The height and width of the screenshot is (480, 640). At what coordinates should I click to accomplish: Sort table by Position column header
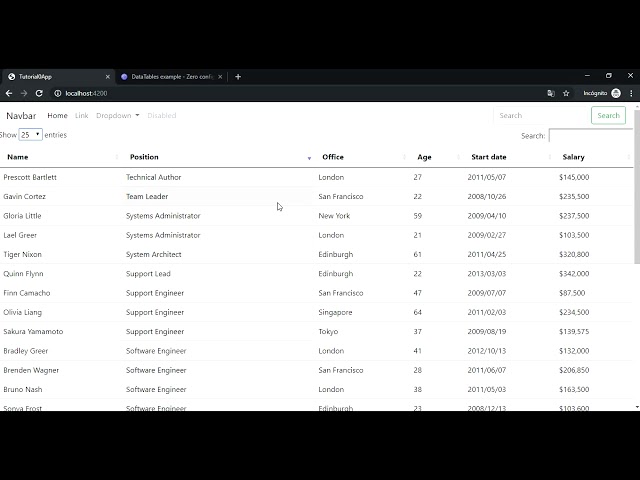pyautogui.click(x=144, y=157)
